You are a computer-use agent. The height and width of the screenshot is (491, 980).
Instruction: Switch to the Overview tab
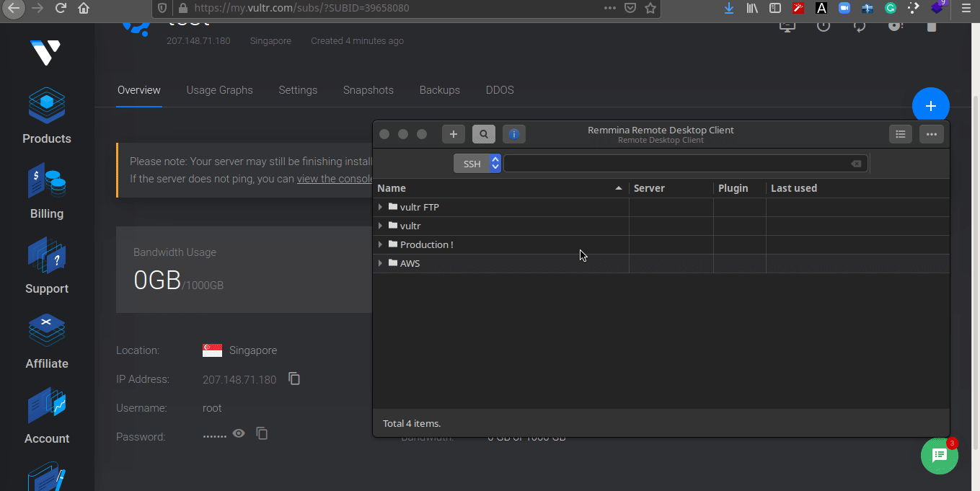tap(139, 90)
